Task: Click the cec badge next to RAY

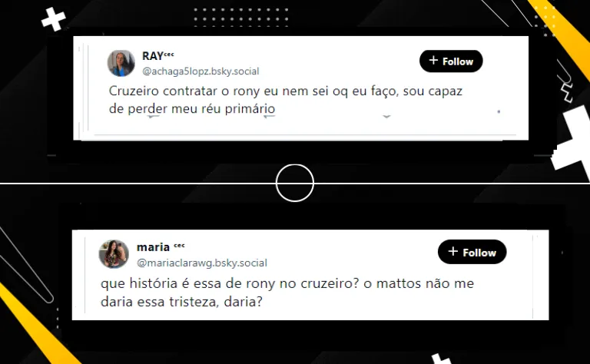Action: 169,55
